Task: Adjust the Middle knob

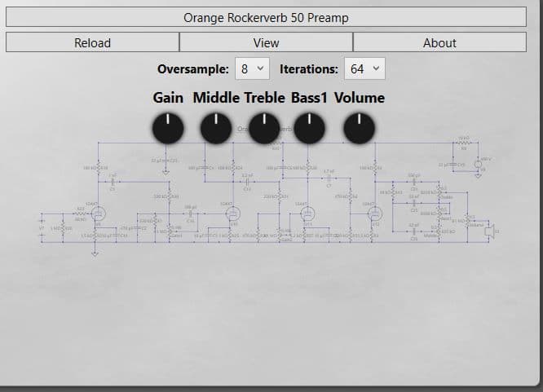Action: tap(215, 128)
